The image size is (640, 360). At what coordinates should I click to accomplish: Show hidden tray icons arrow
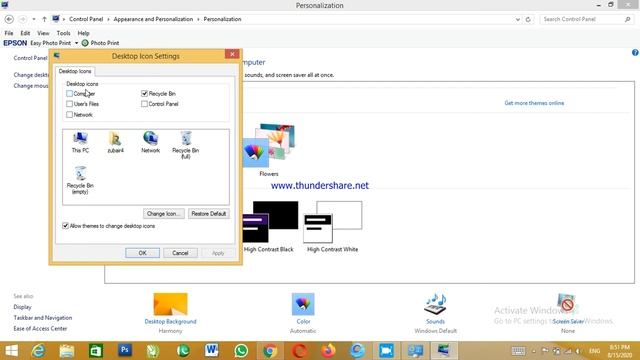[x=533, y=351]
